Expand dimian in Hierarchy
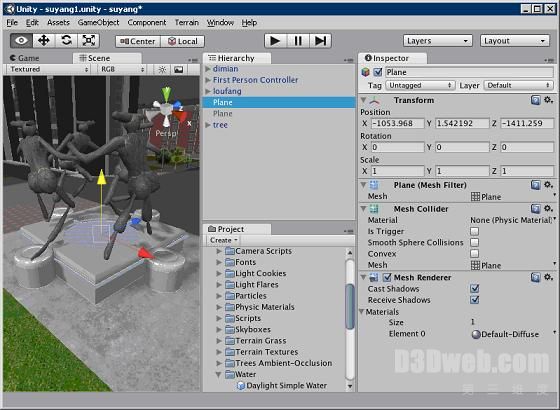Image resolution: width=560 pixels, height=410 pixels. 208,69
